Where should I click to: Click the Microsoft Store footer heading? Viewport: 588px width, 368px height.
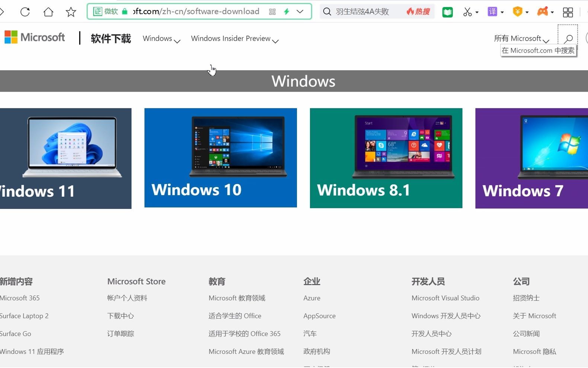[x=137, y=282]
